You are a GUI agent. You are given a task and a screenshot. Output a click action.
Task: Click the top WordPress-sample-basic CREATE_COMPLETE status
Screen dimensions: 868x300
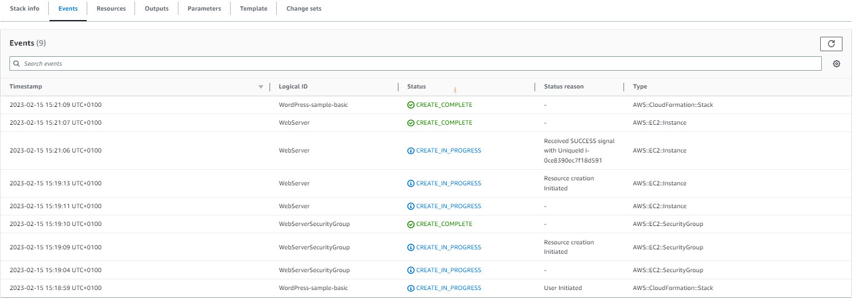443,105
